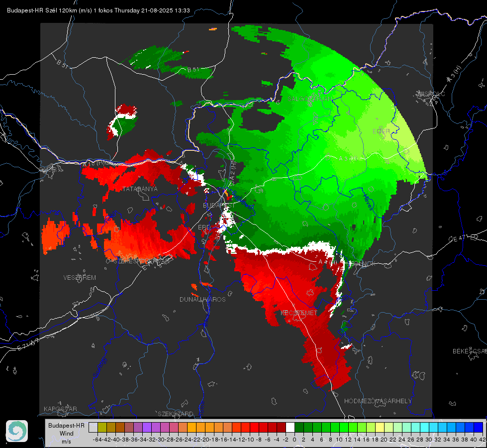Image resolution: width=487 pixels, height=448 pixels.
Task: Pick the dark green swatch between 0 and 2
Action: [x=299, y=427]
